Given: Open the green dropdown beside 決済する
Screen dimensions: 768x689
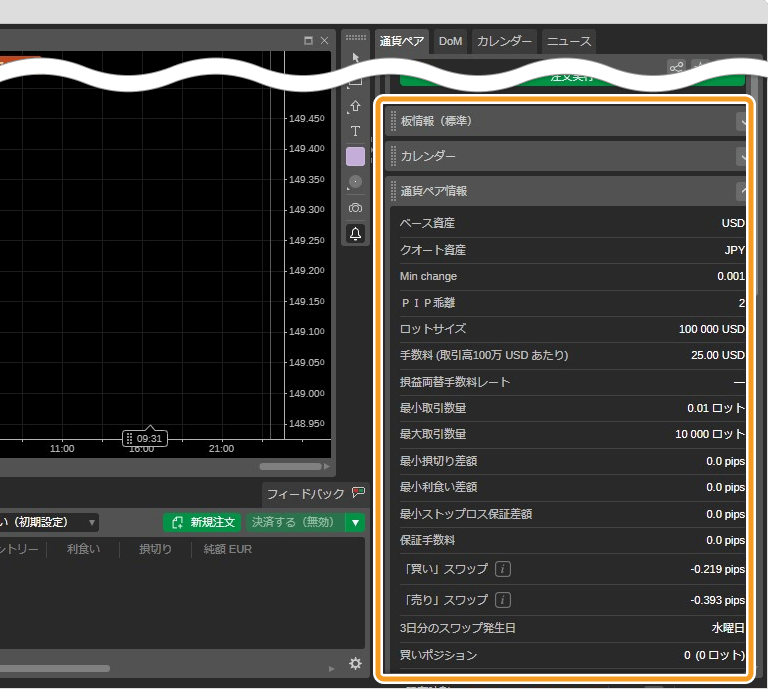Looking at the screenshot, I should [356, 523].
